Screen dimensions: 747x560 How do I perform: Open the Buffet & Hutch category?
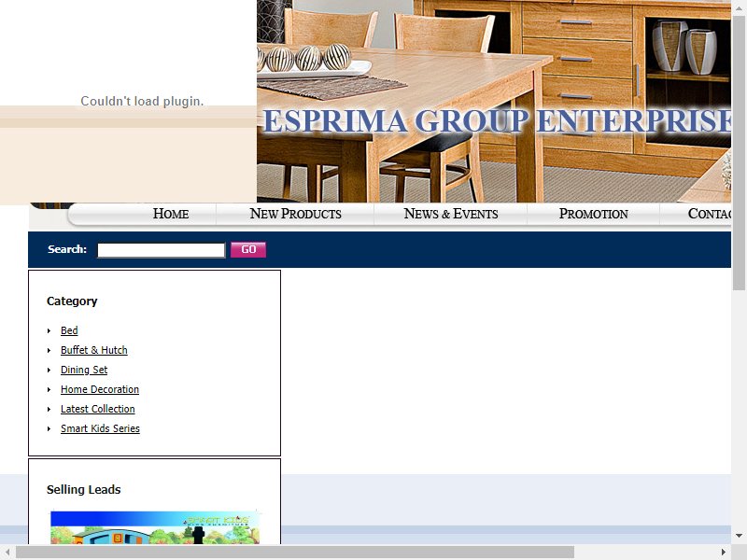[94, 350]
